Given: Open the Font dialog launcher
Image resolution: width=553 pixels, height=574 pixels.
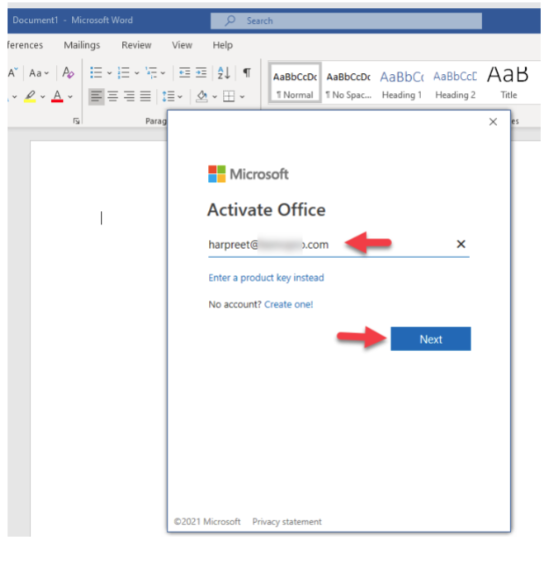Looking at the screenshot, I should (x=76, y=121).
